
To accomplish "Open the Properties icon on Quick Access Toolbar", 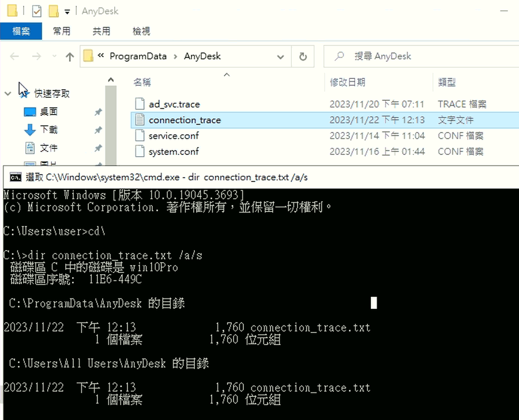I will tap(36, 10).
